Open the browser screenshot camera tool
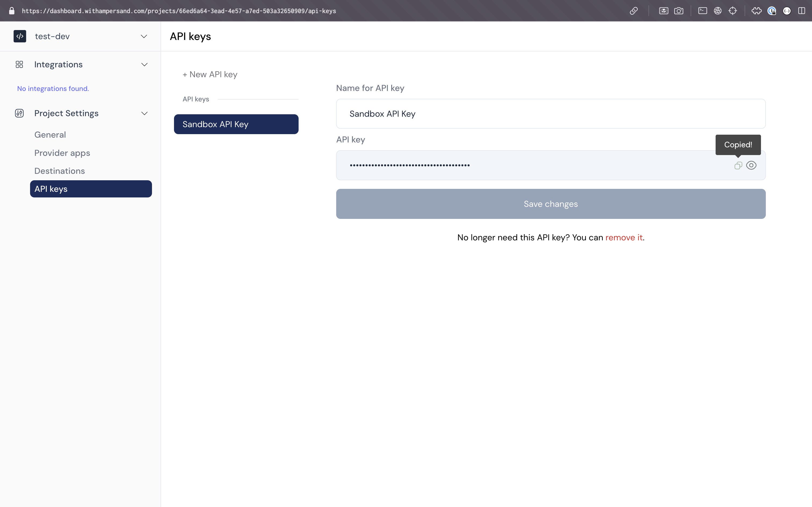Viewport: 812px width, 507px height. click(679, 11)
